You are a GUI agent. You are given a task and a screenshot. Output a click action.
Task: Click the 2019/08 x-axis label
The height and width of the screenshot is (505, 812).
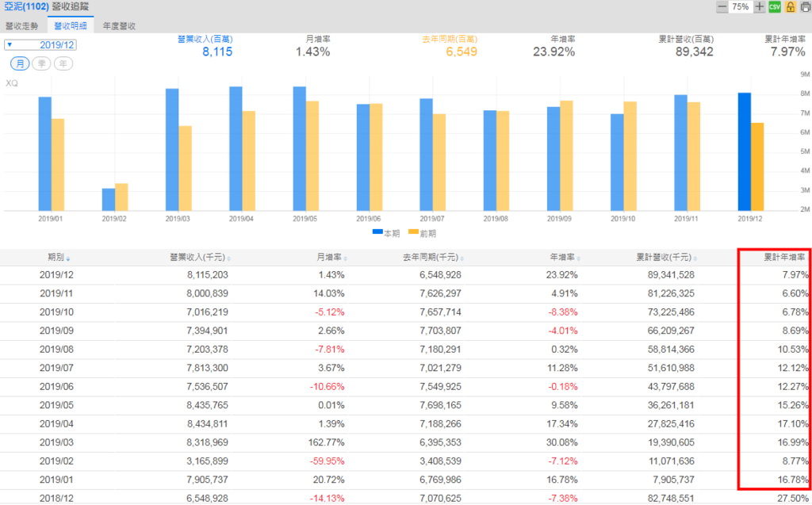click(x=496, y=219)
